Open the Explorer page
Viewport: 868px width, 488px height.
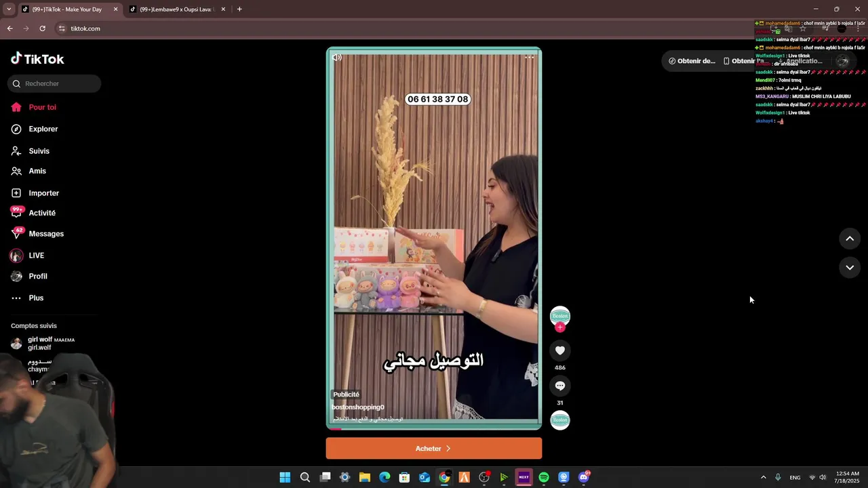click(43, 129)
